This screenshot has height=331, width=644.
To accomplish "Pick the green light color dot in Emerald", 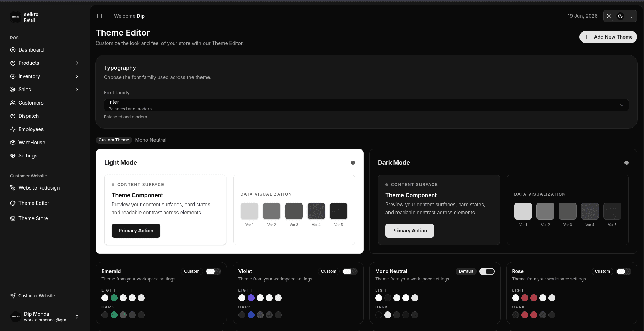I will pyautogui.click(x=114, y=298).
